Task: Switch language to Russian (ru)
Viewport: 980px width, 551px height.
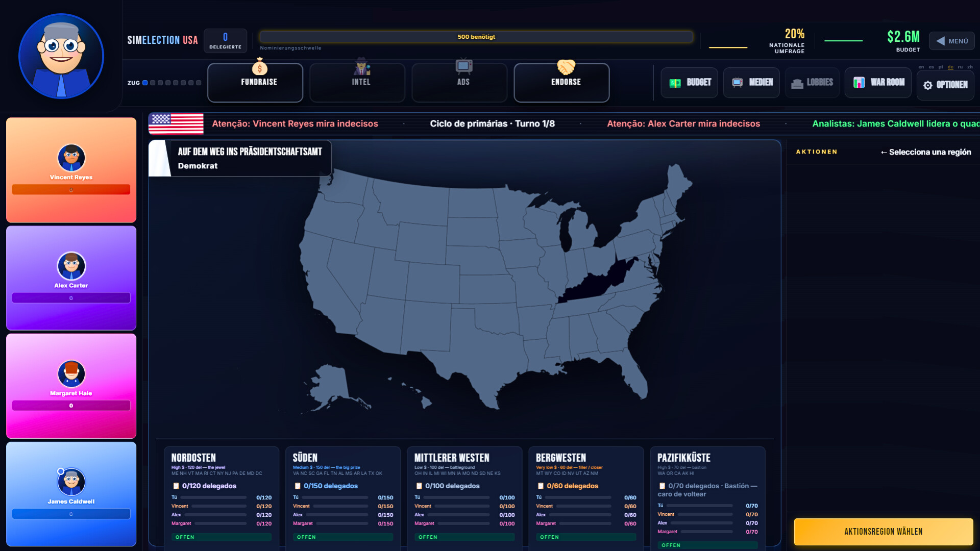Action: pos(960,67)
